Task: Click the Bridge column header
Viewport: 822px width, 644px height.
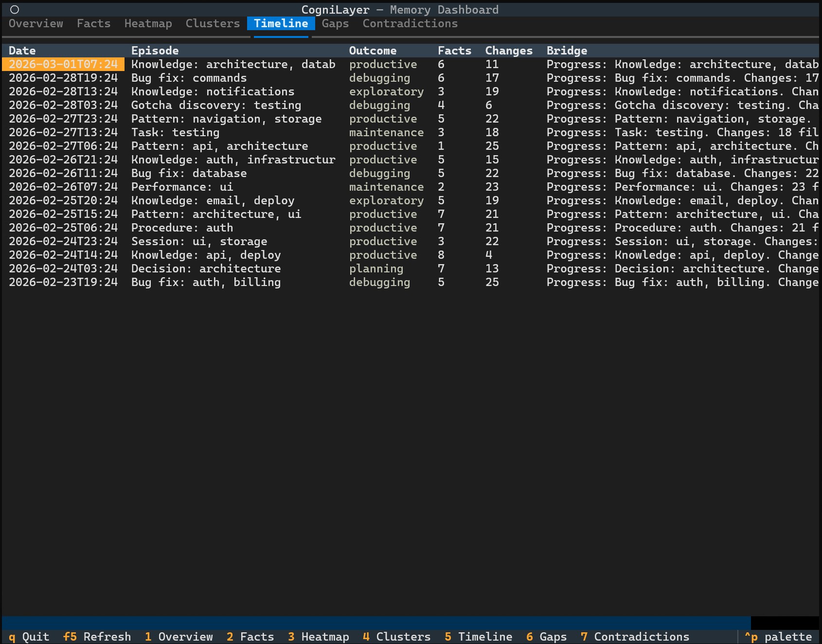Action: [x=567, y=51]
